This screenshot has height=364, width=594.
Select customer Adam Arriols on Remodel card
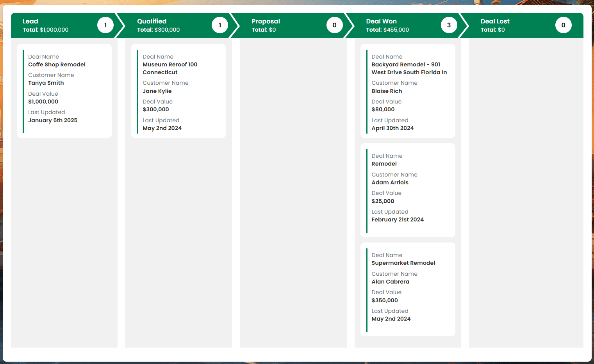pos(390,183)
